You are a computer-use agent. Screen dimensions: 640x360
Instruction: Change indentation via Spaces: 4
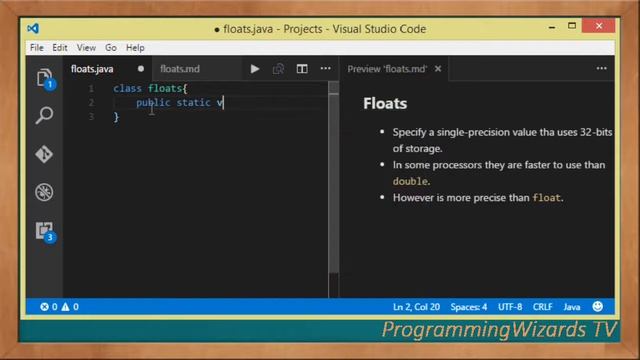click(469, 307)
